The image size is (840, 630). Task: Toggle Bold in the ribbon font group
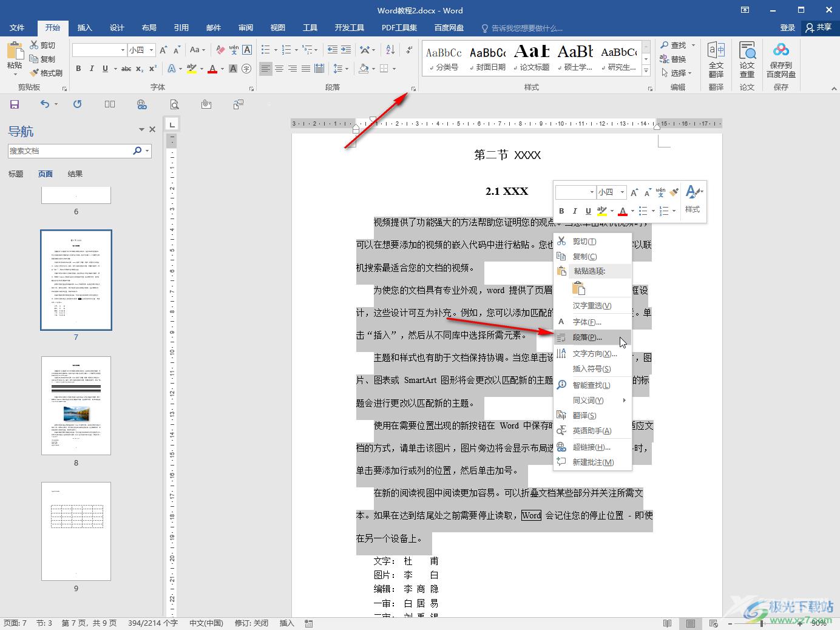78,69
